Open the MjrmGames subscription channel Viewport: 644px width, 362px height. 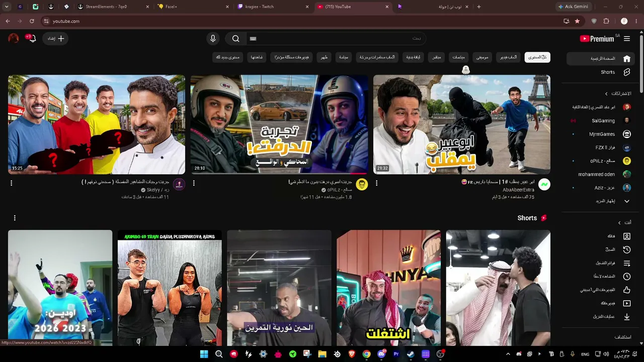click(x=602, y=134)
